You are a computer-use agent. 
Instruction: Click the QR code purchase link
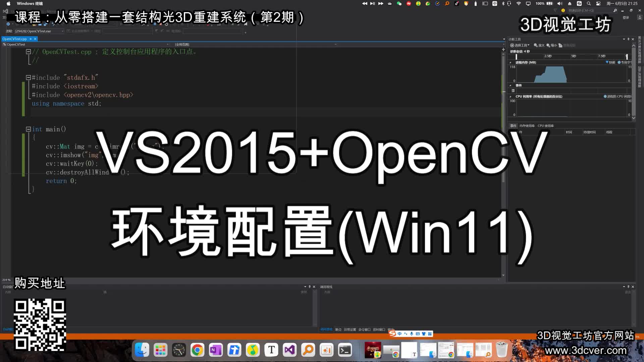pos(40,325)
